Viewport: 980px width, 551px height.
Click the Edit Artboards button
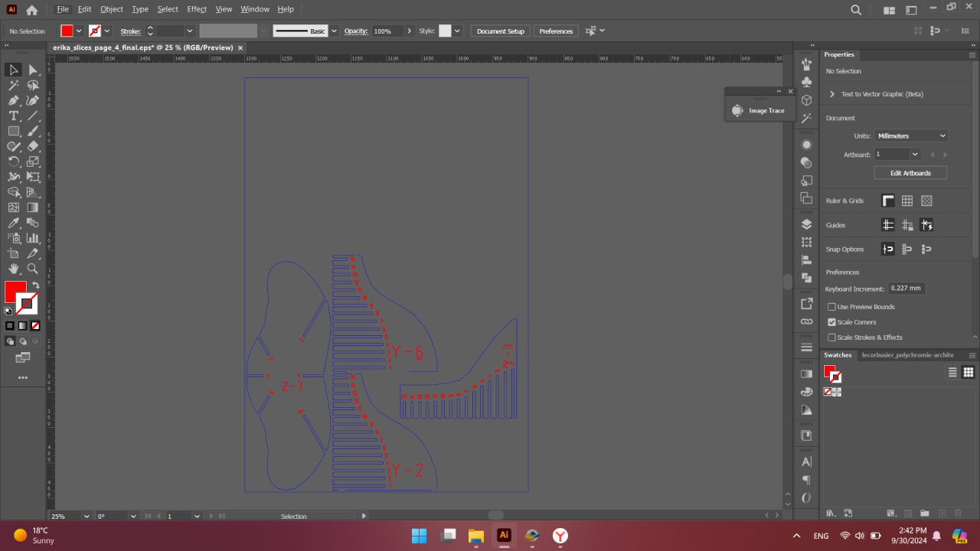(x=910, y=173)
